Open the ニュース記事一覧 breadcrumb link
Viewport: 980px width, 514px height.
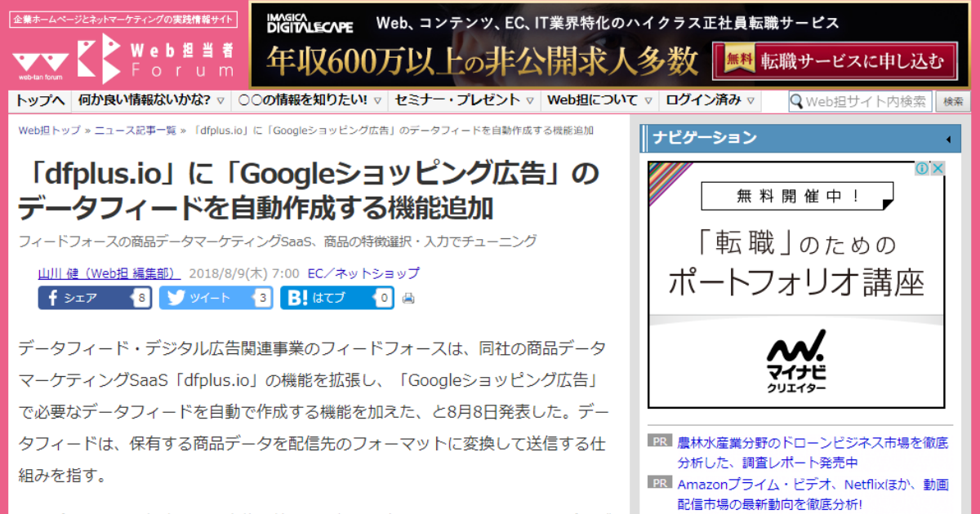coord(136,130)
